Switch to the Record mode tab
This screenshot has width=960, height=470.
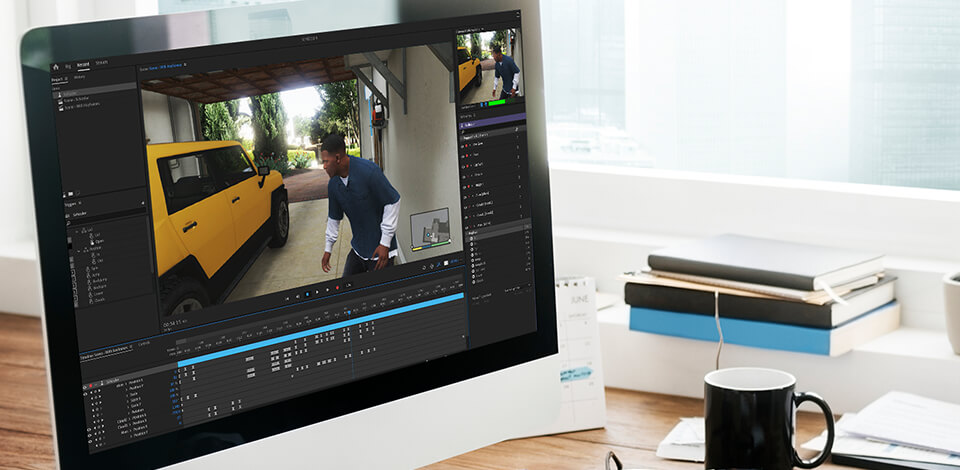click(83, 64)
